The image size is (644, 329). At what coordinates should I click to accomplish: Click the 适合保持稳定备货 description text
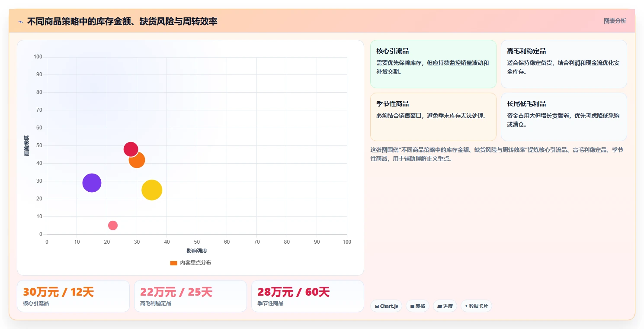tap(563, 67)
